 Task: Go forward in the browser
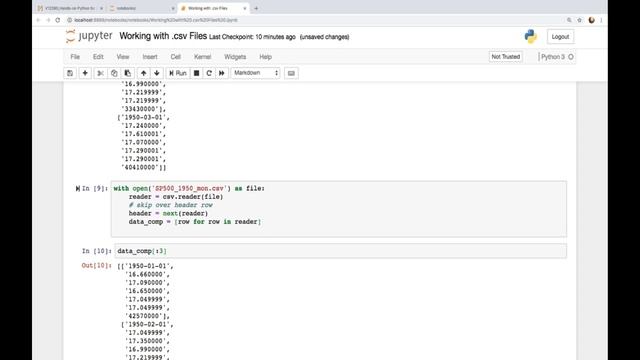(48, 20)
